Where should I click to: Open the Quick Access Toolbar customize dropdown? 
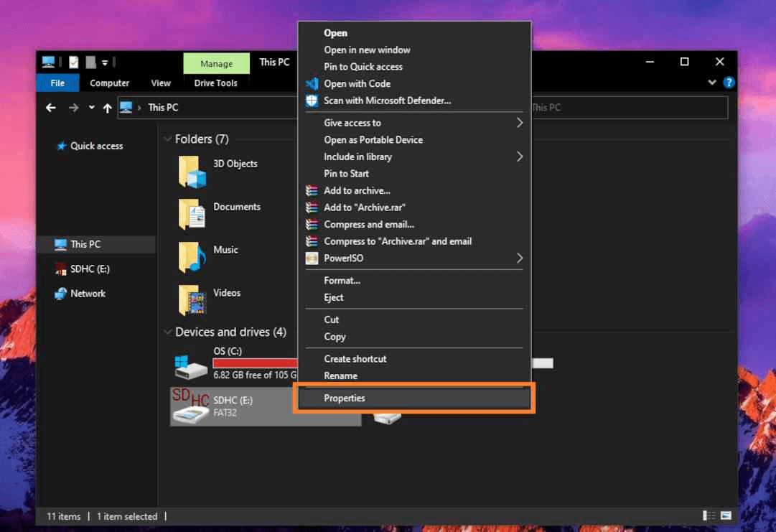(104, 62)
